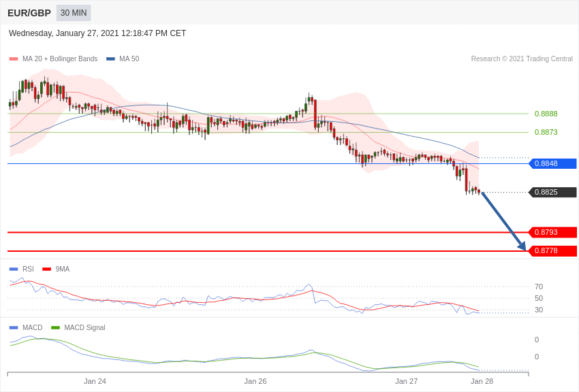Click the MA 50 legend label

pyautogui.click(x=129, y=59)
